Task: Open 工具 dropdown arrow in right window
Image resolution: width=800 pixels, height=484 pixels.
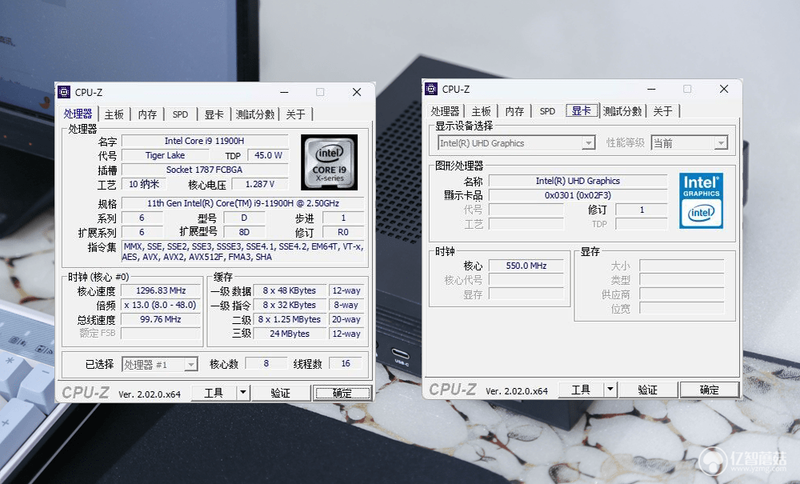Action: point(611,390)
